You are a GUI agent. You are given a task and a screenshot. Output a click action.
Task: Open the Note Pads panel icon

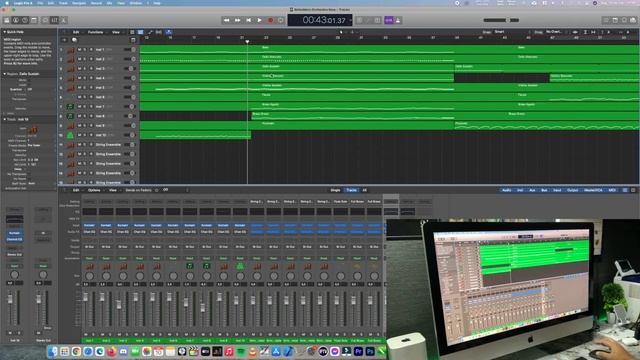(615, 20)
